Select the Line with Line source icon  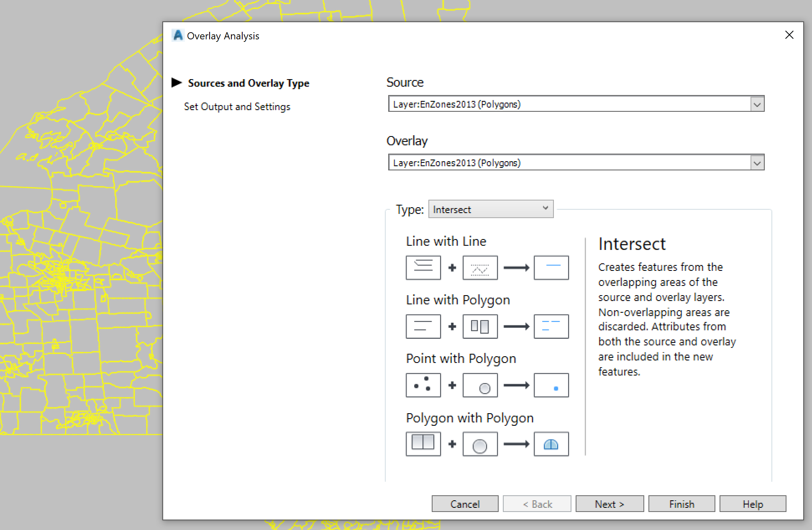click(x=423, y=268)
